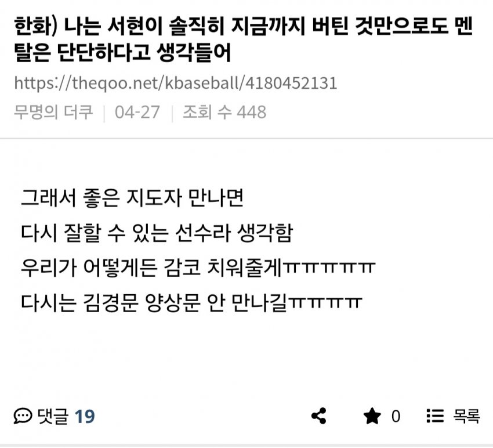This screenshot has height=448, width=493.
Task: Click the star bookmark icon
Action: tap(372, 416)
